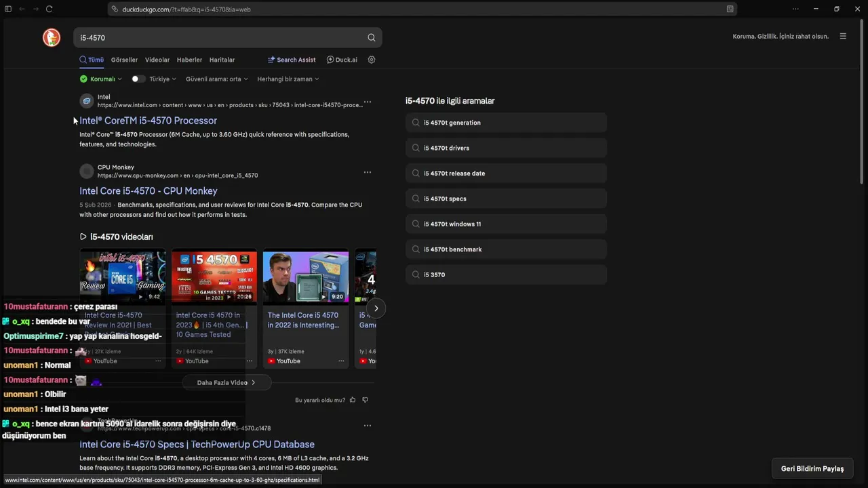Click 'Koruma. Gizlilik. İçiniz rahat olsun.' text

click(781, 37)
